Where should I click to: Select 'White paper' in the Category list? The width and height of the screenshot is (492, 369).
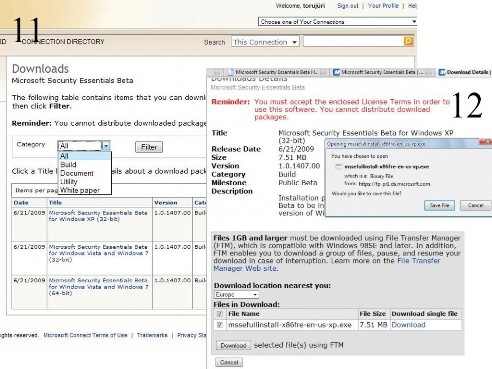click(x=85, y=190)
